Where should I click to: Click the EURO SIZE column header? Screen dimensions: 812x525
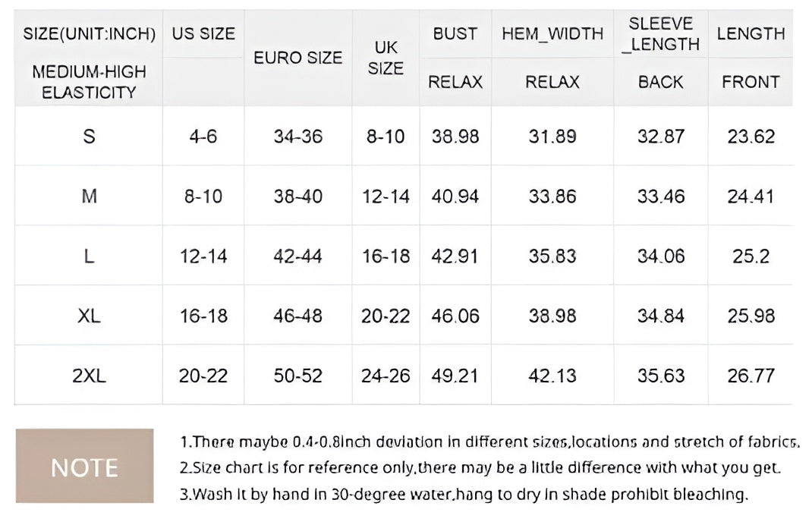click(297, 58)
